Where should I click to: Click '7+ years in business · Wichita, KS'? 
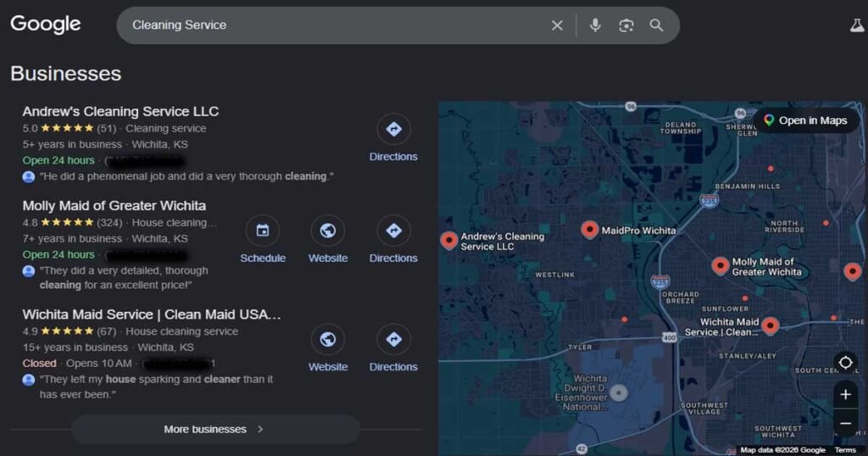pyautogui.click(x=104, y=238)
